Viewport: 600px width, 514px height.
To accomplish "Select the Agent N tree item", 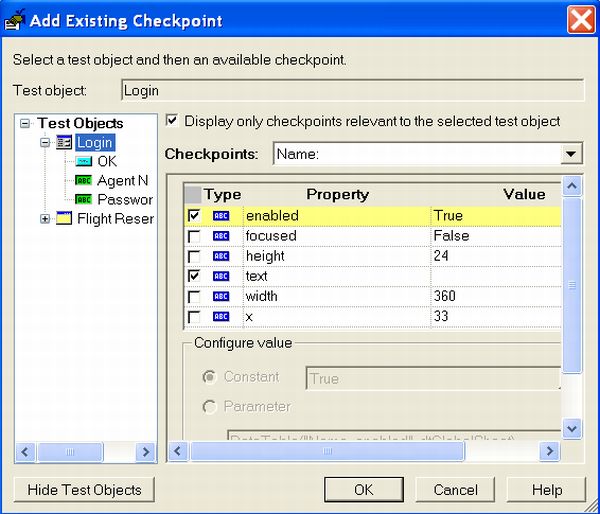I will 123,181.
